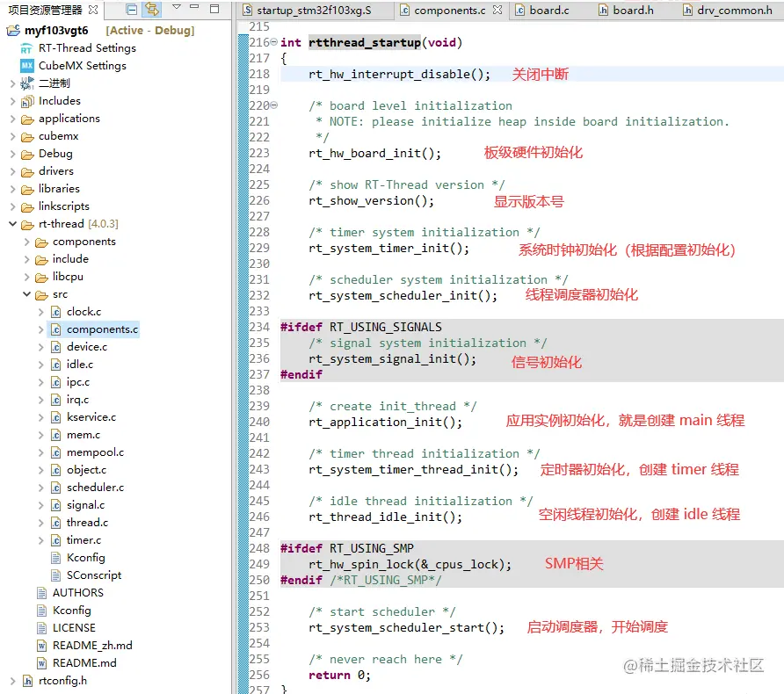Screen dimensions: 784x694
Task: Switch to drv_common.h tab
Action: point(729,10)
